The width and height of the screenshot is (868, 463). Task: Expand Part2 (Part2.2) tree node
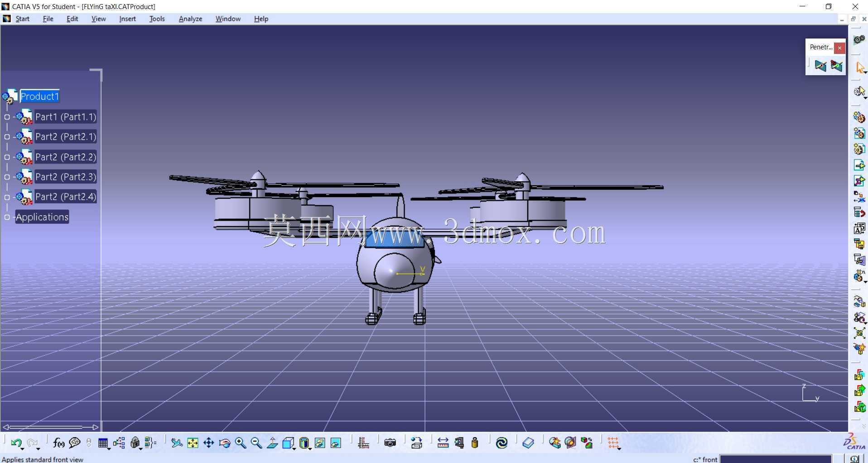pyautogui.click(x=7, y=157)
